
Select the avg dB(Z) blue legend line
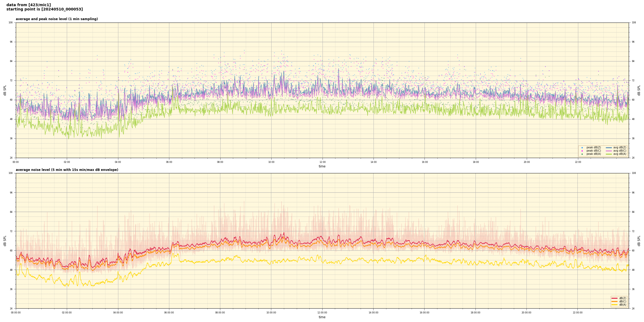[609, 148]
